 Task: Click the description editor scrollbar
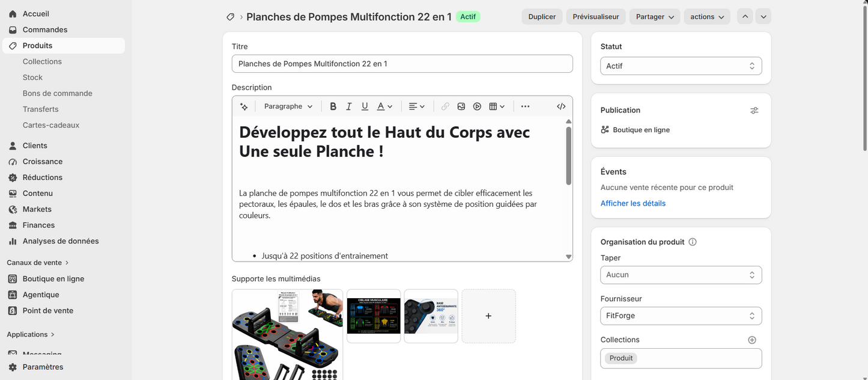tap(569, 156)
